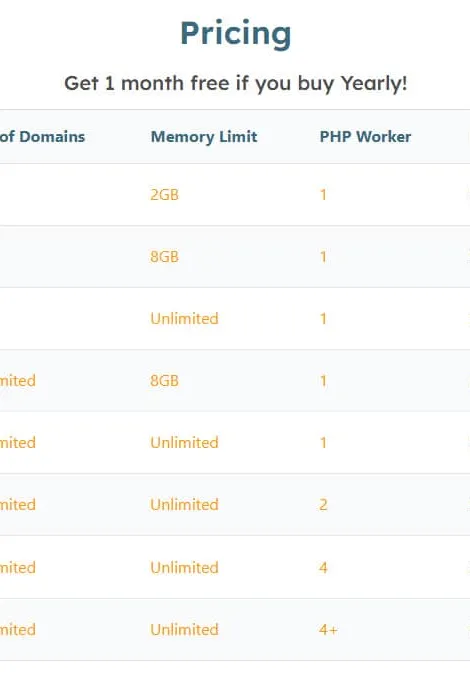Select "Unlimited" memory in the 4+ worker row
Screen dimensions: 470x673
coord(185,630)
